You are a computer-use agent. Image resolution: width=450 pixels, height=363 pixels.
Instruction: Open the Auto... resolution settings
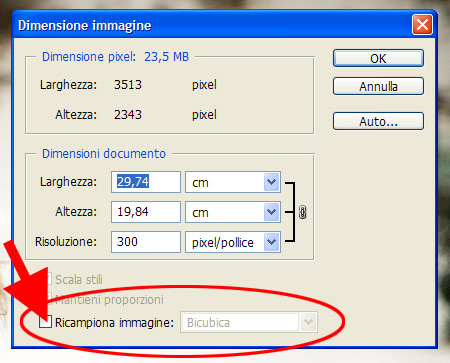click(x=378, y=121)
